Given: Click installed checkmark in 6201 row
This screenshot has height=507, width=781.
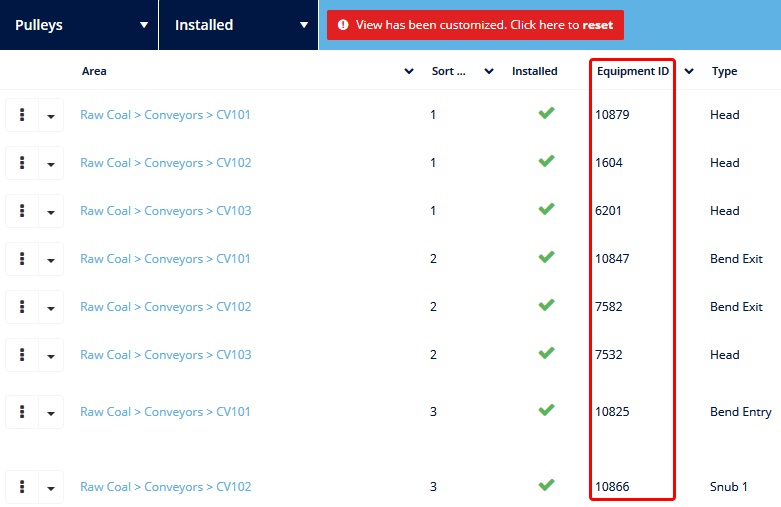Looking at the screenshot, I should pyautogui.click(x=546, y=209).
